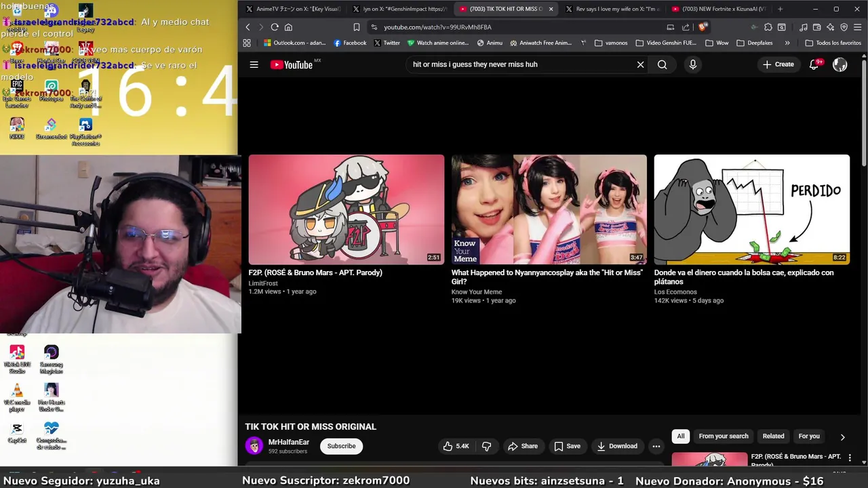Open the browser extensions puzzle icon
This screenshot has height=488, width=868.
tap(768, 27)
